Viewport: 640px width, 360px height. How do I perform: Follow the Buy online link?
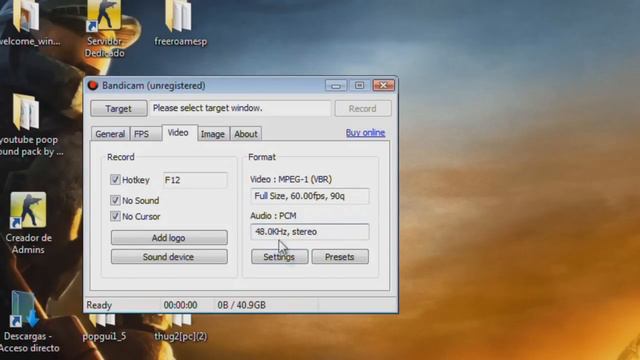365,133
